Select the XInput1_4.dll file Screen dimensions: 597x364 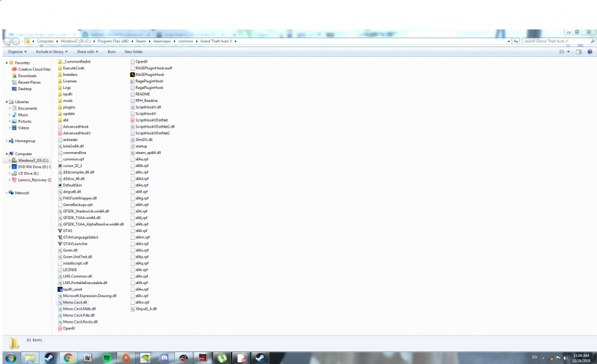coord(143,309)
